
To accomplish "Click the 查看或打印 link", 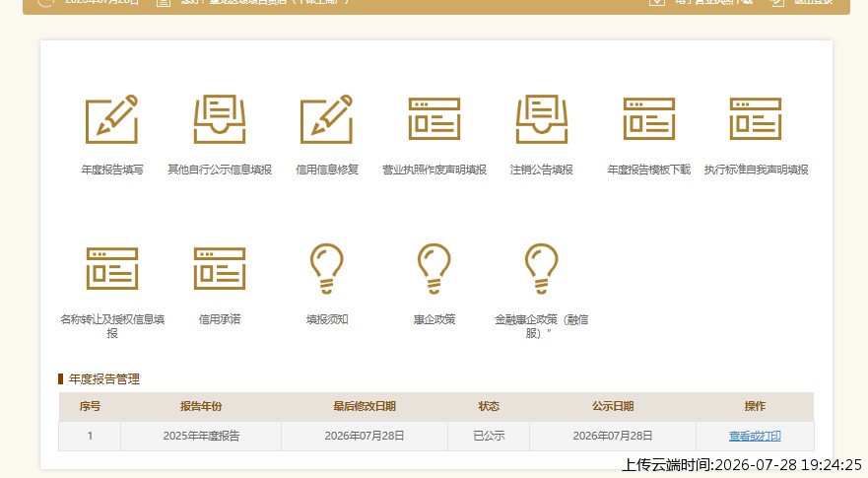I will (755, 436).
